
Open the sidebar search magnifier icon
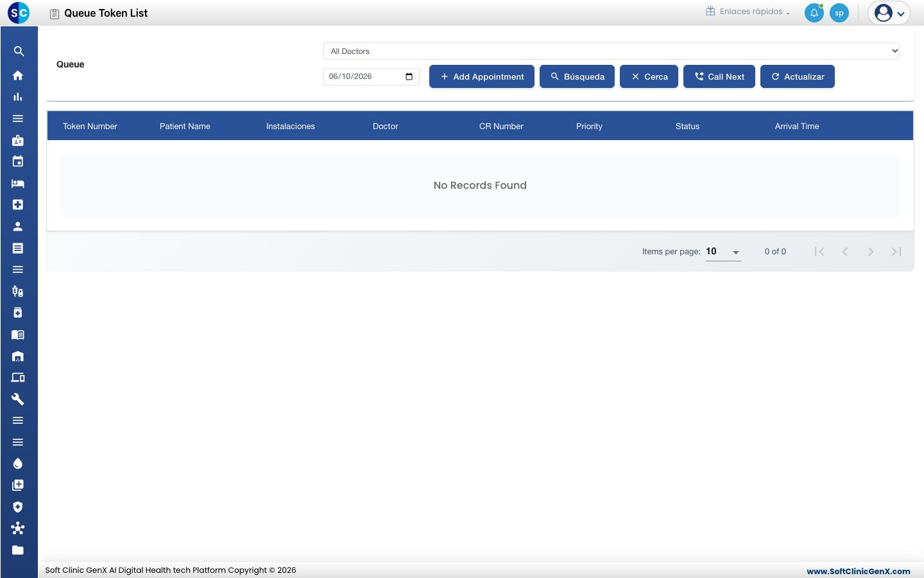[x=19, y=51]
